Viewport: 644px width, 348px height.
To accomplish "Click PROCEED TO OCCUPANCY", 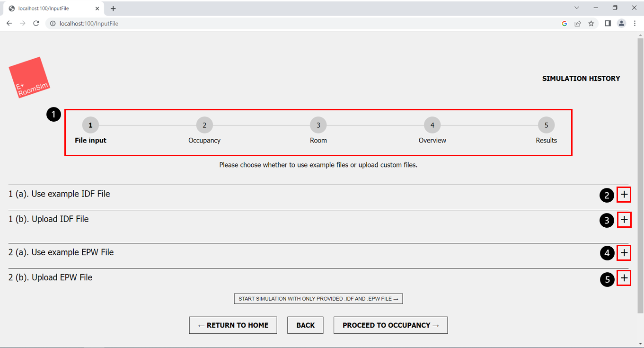I will point(390,325).
